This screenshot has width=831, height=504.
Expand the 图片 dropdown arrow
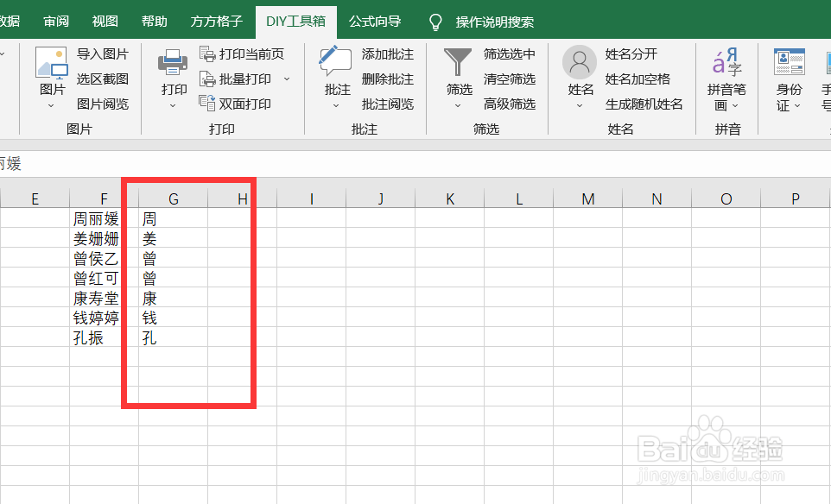point(52,106)
